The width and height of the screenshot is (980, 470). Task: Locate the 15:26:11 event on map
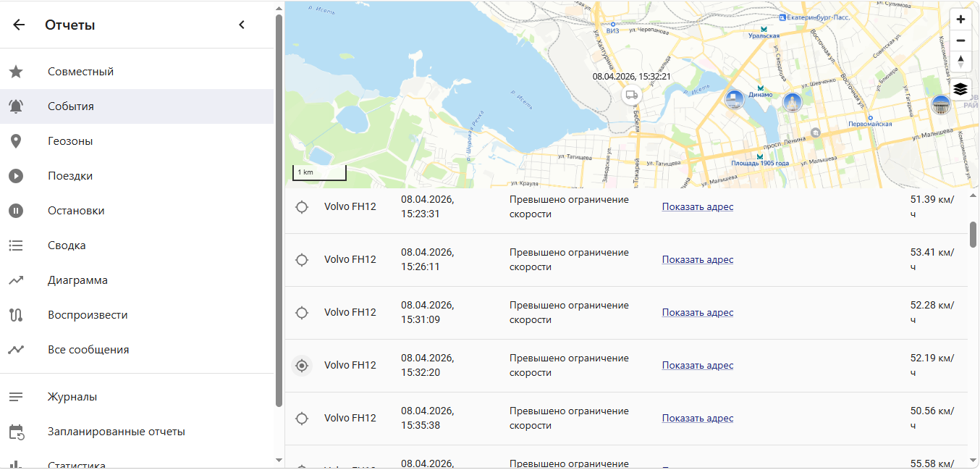pyautogui.click(x=303, y=260)
